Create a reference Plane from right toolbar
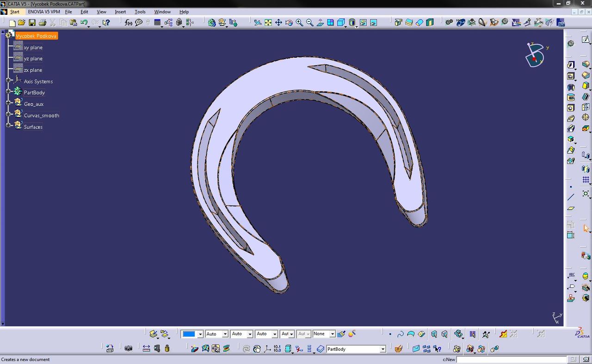 [571, 208]
